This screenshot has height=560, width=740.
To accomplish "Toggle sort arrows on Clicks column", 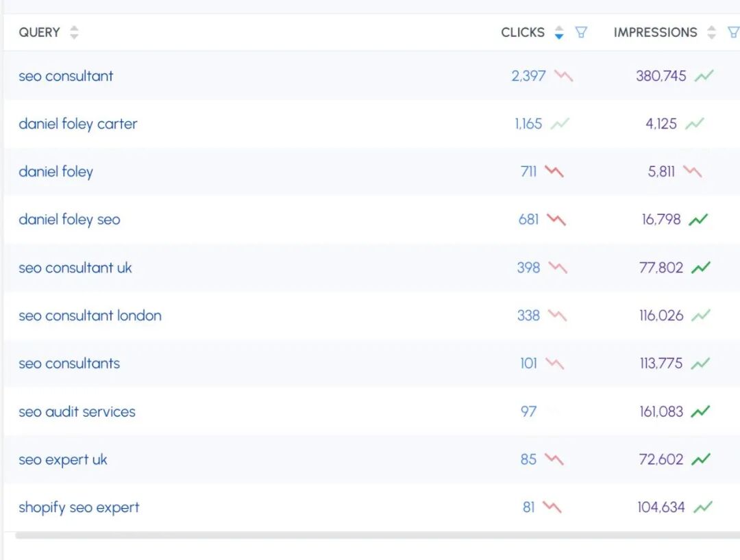I will (x=559, y=32).
